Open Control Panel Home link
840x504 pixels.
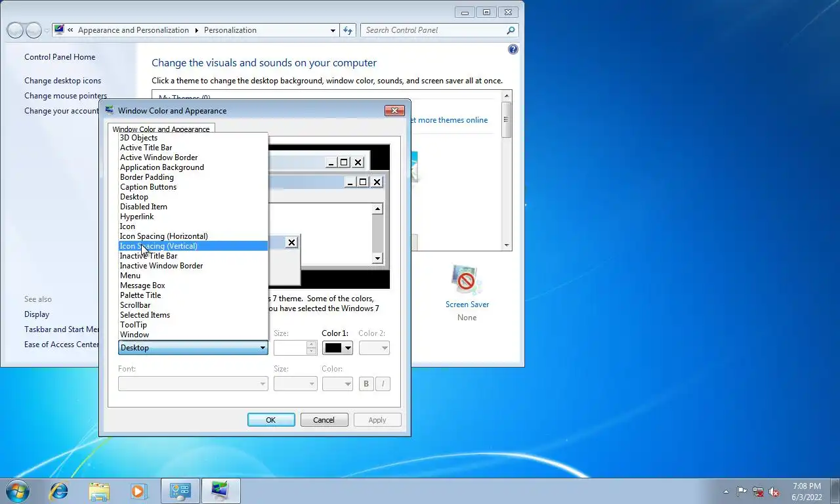click(x=60, y=57)
